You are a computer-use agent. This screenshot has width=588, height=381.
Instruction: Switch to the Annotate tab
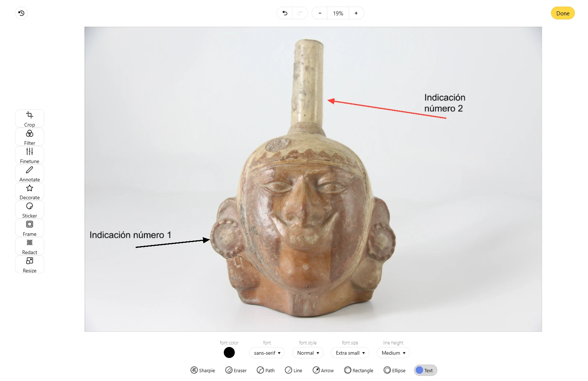[30, 173]
